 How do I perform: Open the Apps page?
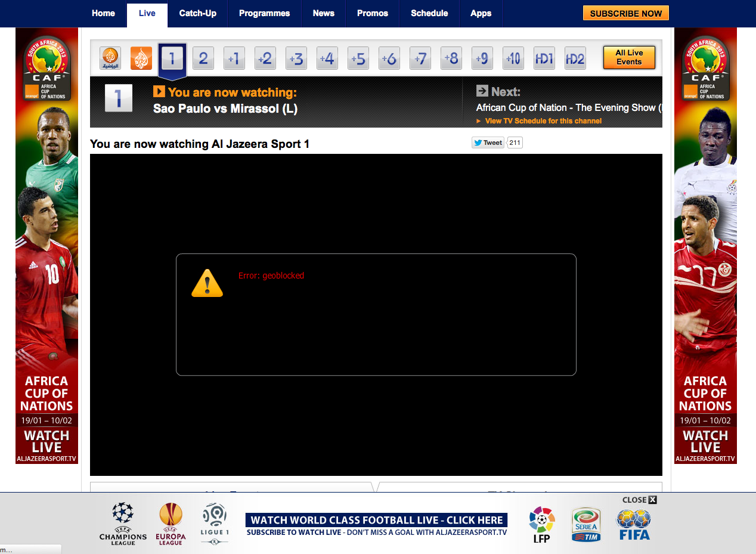(481, 14)
